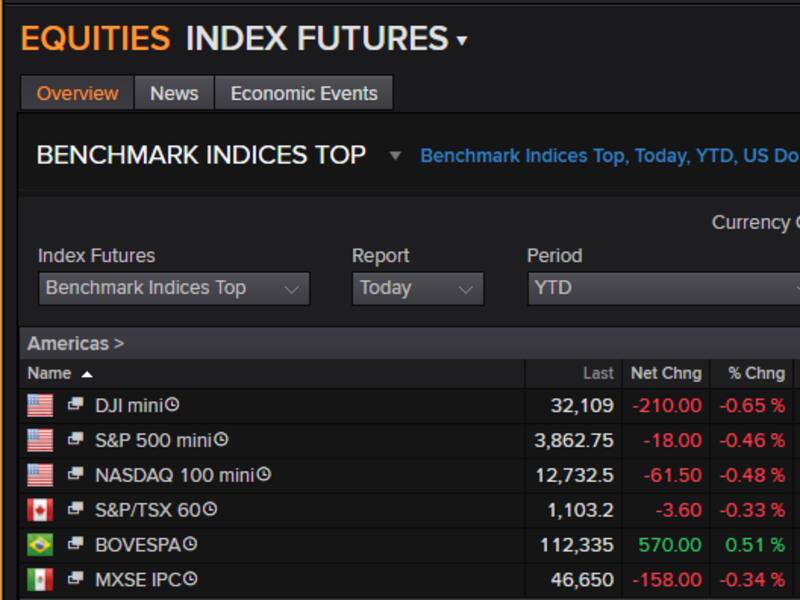The image size is (800, 600).
Task: Open the Report dropdown showing Today
Action: (417, 288)
